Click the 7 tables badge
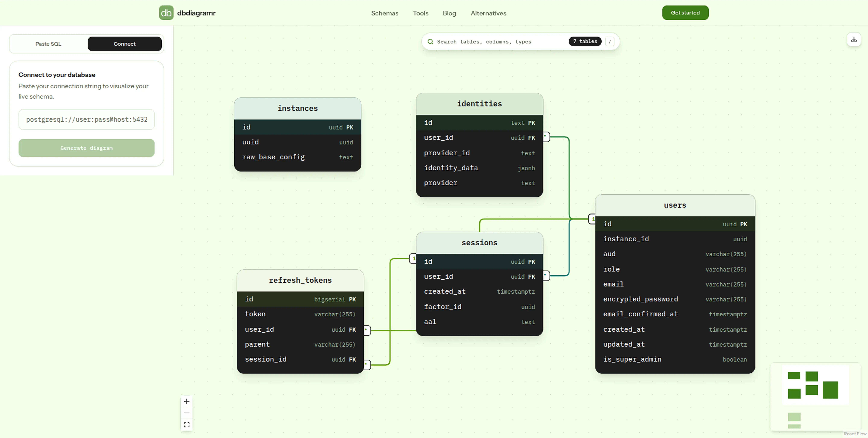868x438 pixels. pyautogui.click(x=585, y=41)
